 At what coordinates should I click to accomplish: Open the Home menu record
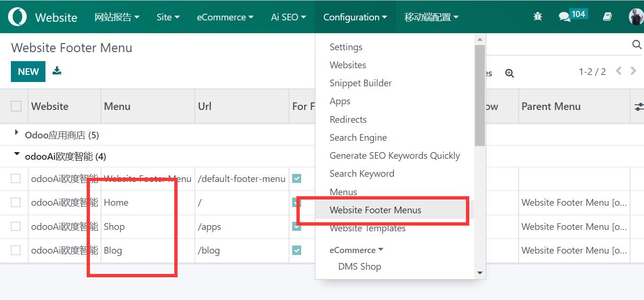116,202
